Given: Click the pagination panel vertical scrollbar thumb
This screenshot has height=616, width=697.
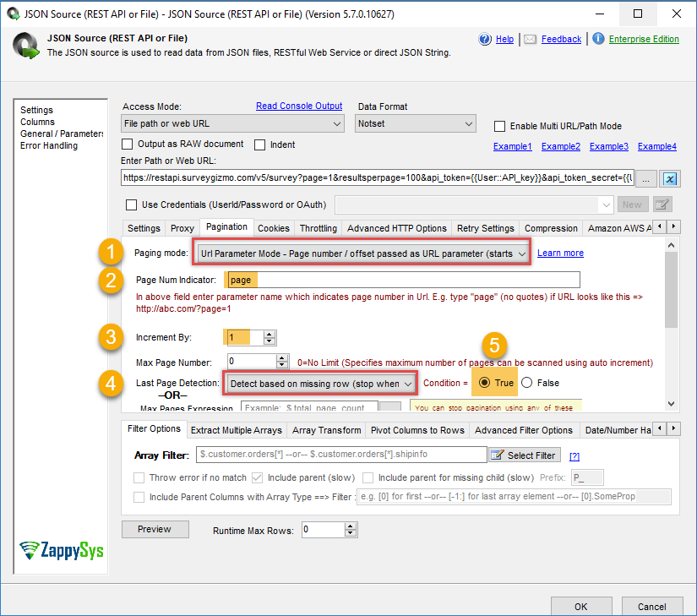Looking at the screenshot, I should click(x=671, y=290).
